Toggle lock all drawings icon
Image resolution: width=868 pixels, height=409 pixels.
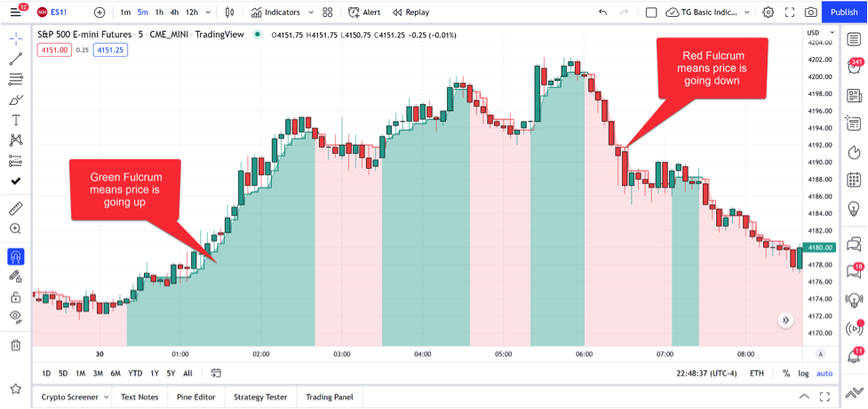pos(16,296)
